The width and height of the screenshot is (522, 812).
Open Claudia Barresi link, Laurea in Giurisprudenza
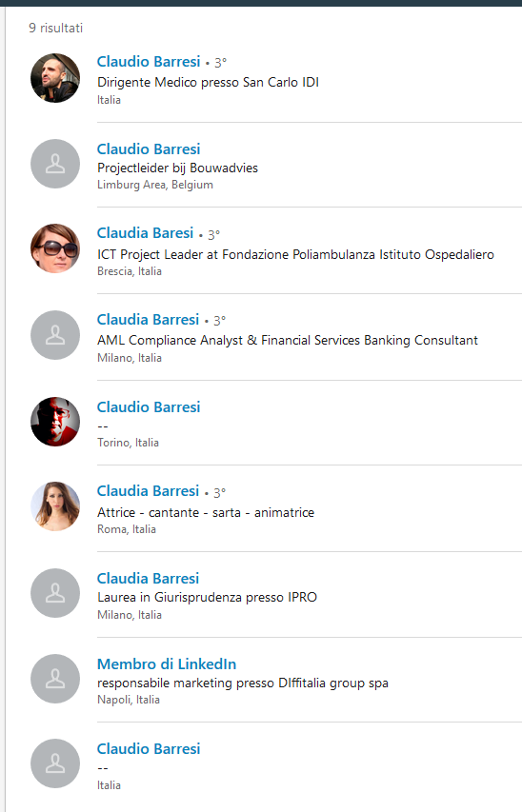148,579
